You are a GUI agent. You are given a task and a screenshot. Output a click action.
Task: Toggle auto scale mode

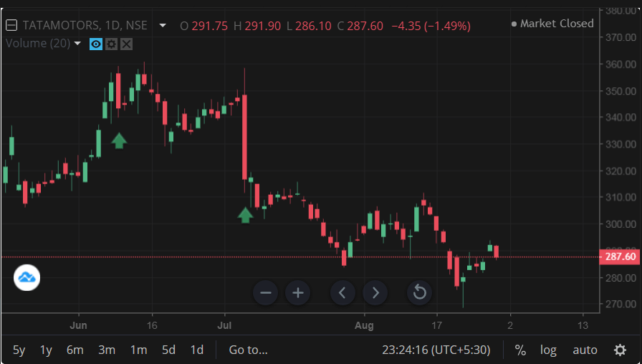pyautogui.click(x=585, y=350)
